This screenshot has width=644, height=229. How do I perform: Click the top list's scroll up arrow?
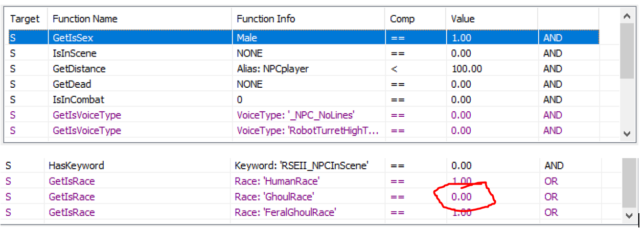point(627,16)
